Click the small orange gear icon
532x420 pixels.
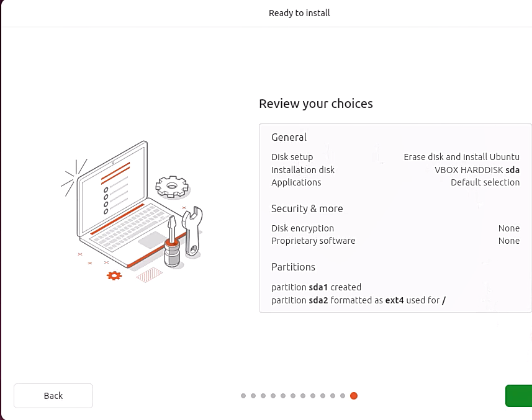(114, 275)
